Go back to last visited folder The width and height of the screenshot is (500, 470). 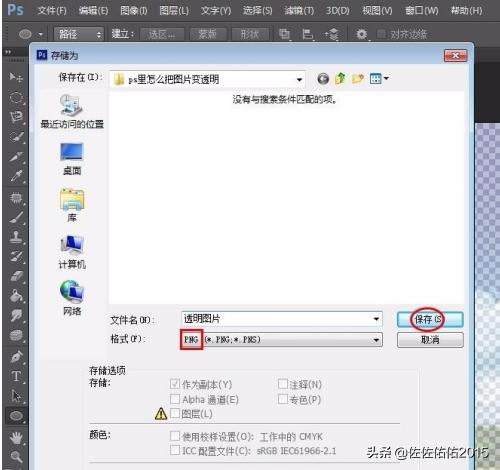coord(323,79)
